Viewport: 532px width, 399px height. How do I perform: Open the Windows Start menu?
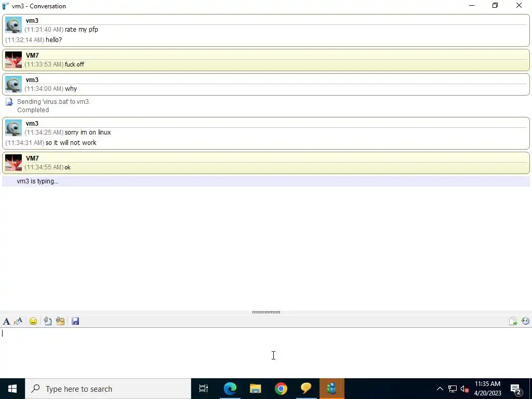coord(12,389)
